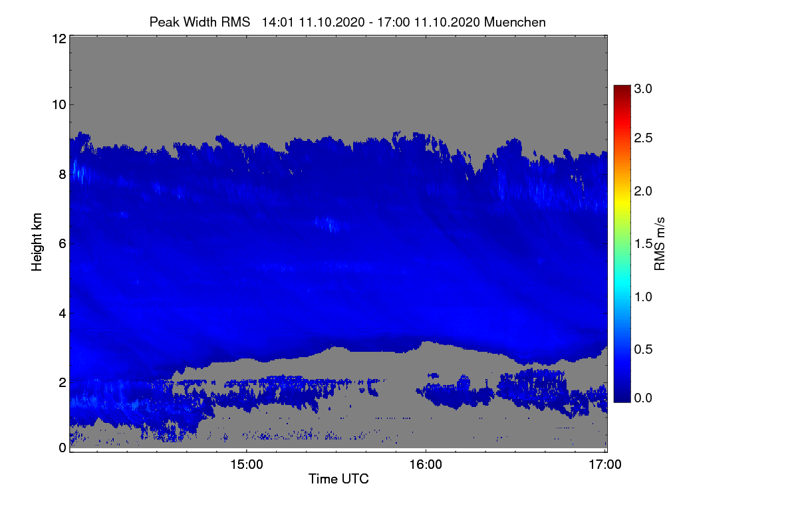Click the height axis label 2
Image resolution: width=798 pixels, height=532 pixels.
pos(62,382)
